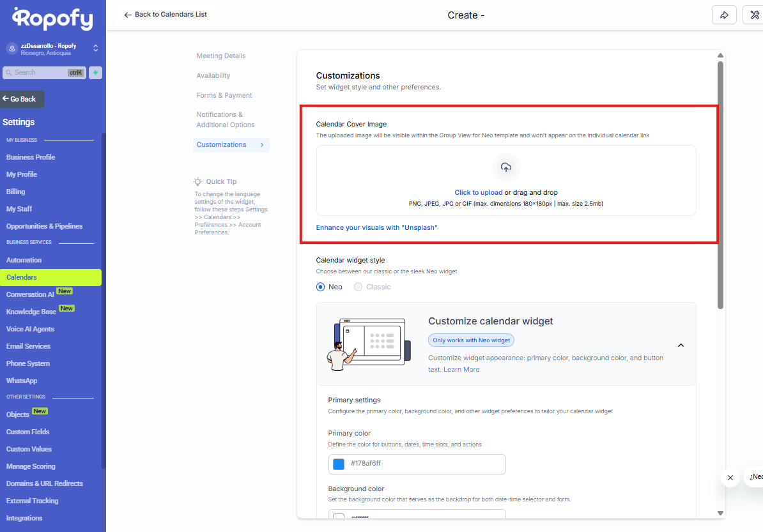
Task: Open the Availability step
Action: pyautogui.click(x=213, y=75)
